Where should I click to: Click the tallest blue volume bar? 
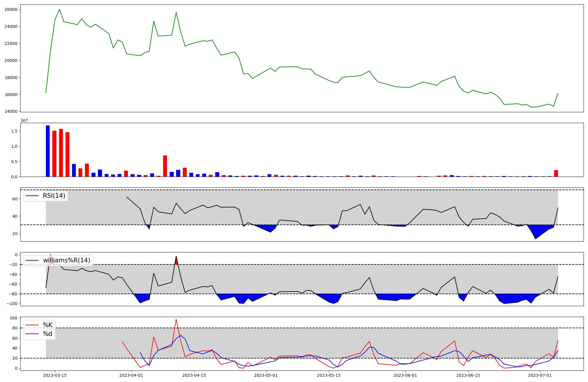click(x=48, y=151)
